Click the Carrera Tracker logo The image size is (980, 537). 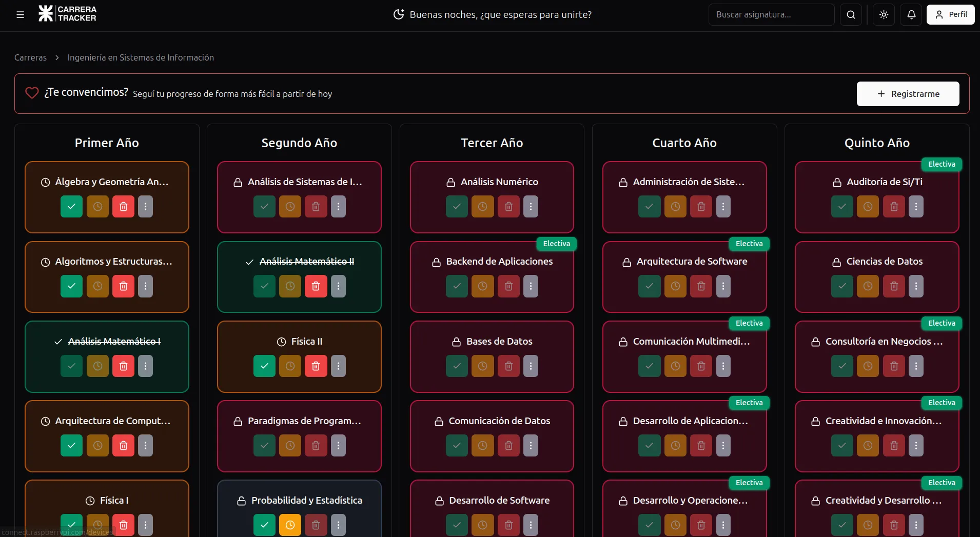pyautogui.click(x=67, y=14)
